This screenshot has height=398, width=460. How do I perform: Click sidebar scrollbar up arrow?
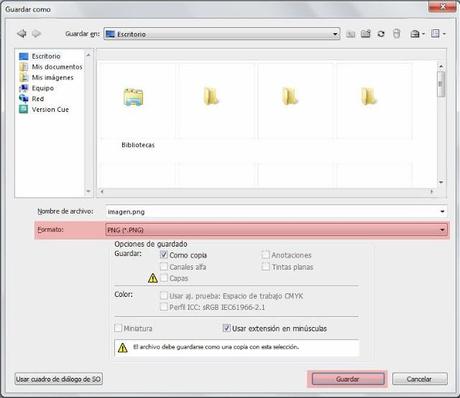88,55
